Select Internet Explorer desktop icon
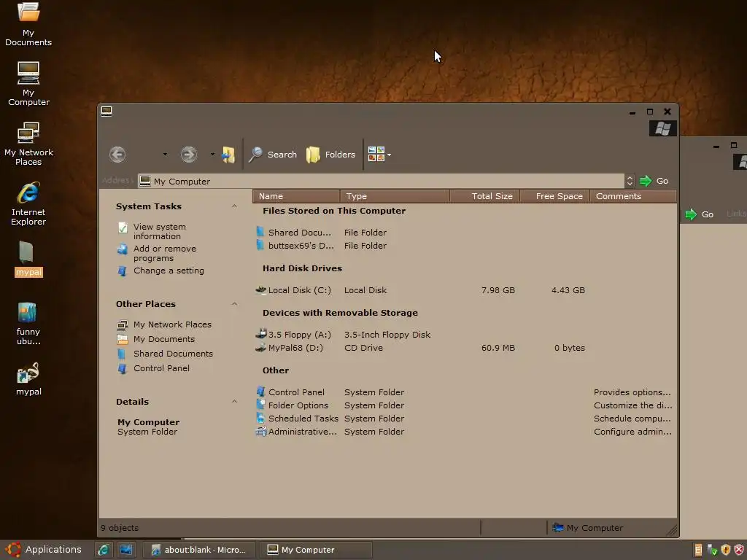The width and height of the screenshot is (747, 560). point(28,203)
